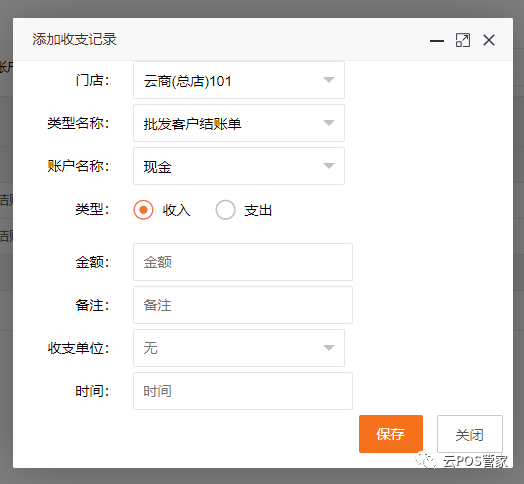Focus the 时间 input field
524x484 pixels.
(x=243, y=391)
